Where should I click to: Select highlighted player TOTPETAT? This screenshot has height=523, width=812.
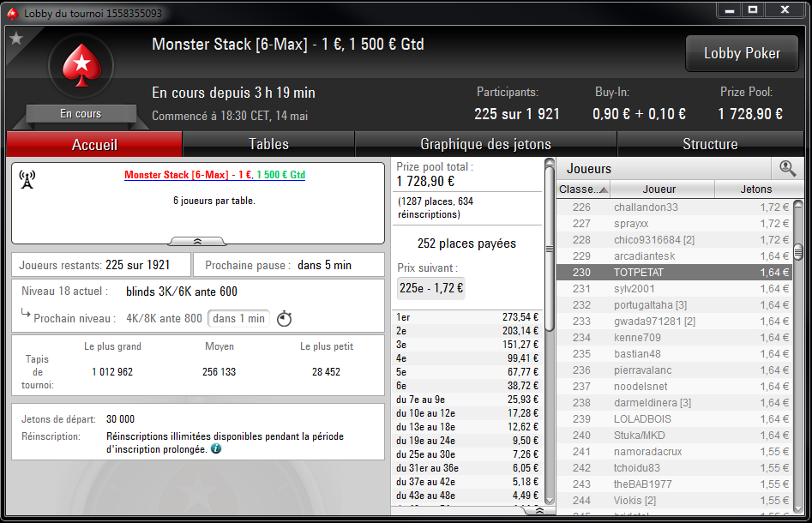(674, 273)
